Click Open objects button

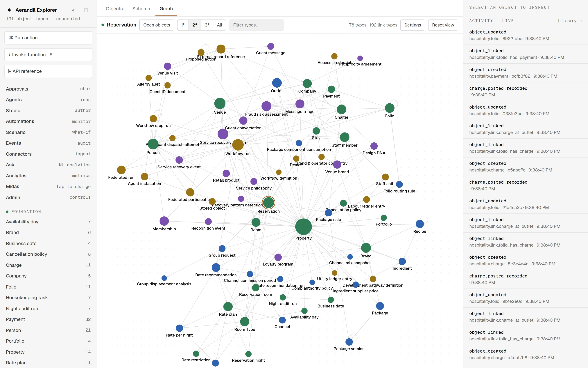[157, 25]
